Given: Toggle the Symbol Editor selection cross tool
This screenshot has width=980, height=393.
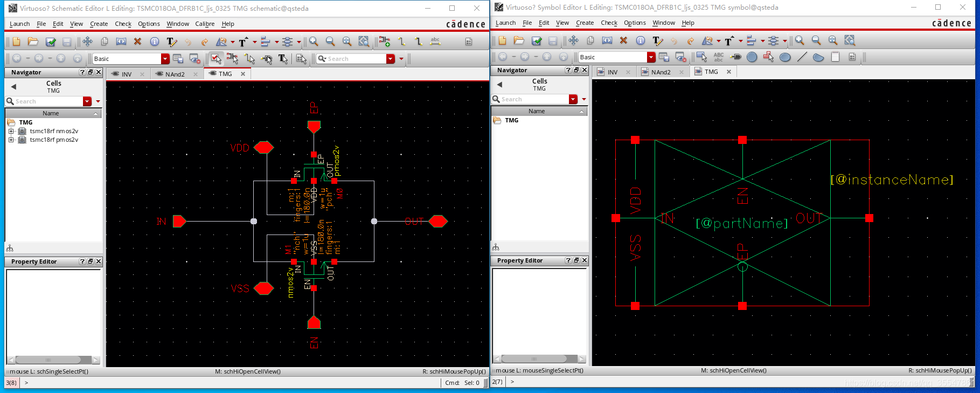Looking at the screenshot, I should pyautogui.click(x=769, y=57).
